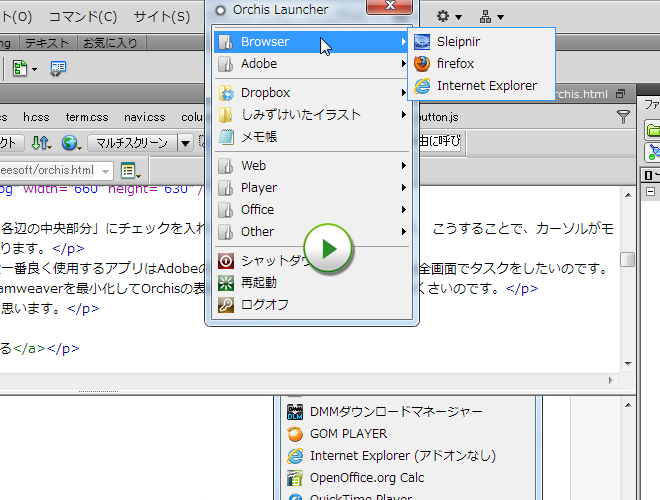Switch to the テキスト tab
This screenshot has width=660, height=500.
click(x=47, y=43)
